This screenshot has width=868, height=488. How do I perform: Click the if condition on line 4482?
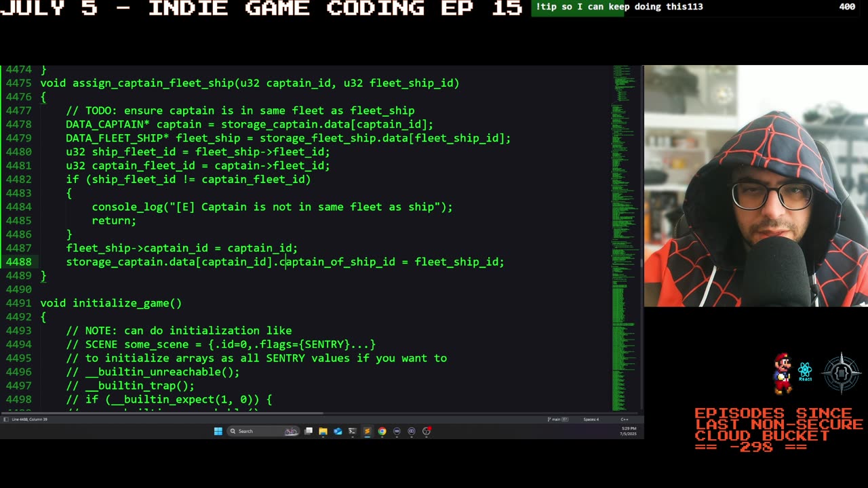[x=189, y=180]
